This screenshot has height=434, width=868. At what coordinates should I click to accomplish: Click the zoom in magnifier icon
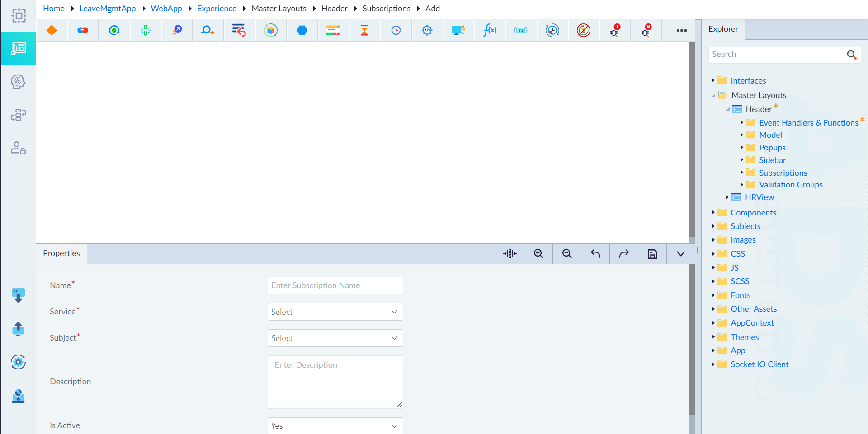tap(538, 254)
